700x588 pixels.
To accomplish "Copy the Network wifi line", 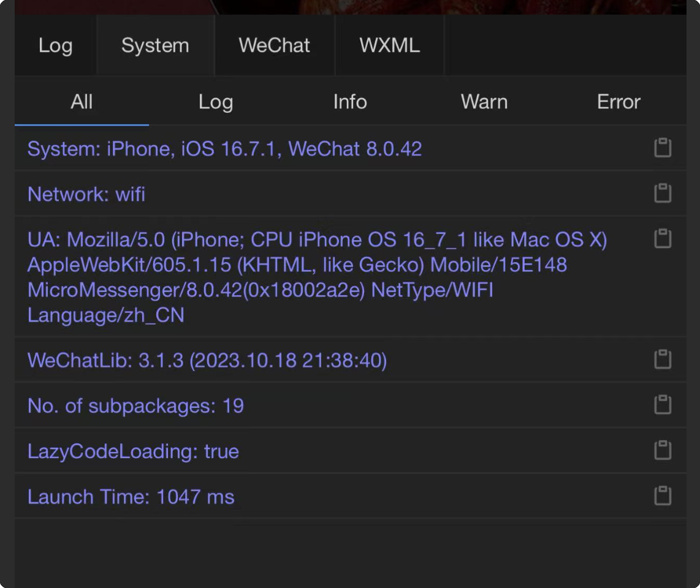I will (x=663, y=193).
